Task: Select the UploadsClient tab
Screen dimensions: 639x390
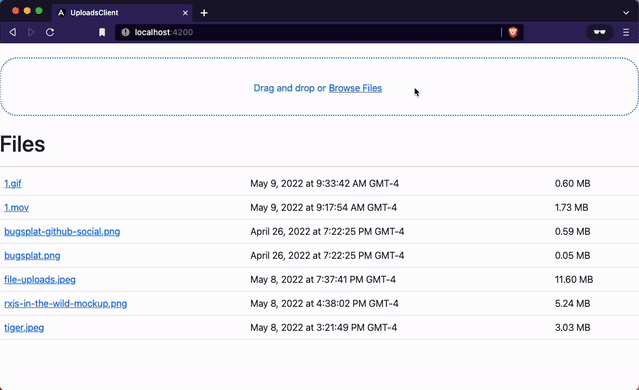Action: [122, 13]
